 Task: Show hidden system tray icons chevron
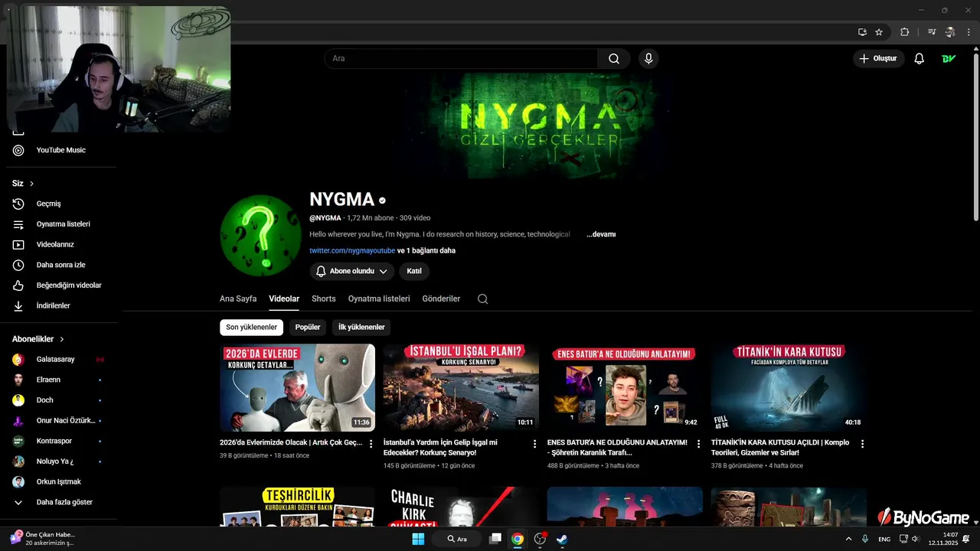[x=848, y=539]
